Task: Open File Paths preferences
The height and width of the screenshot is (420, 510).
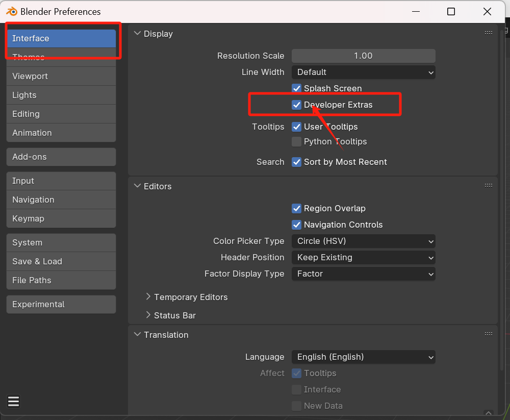Action: (x=61, y=281)
